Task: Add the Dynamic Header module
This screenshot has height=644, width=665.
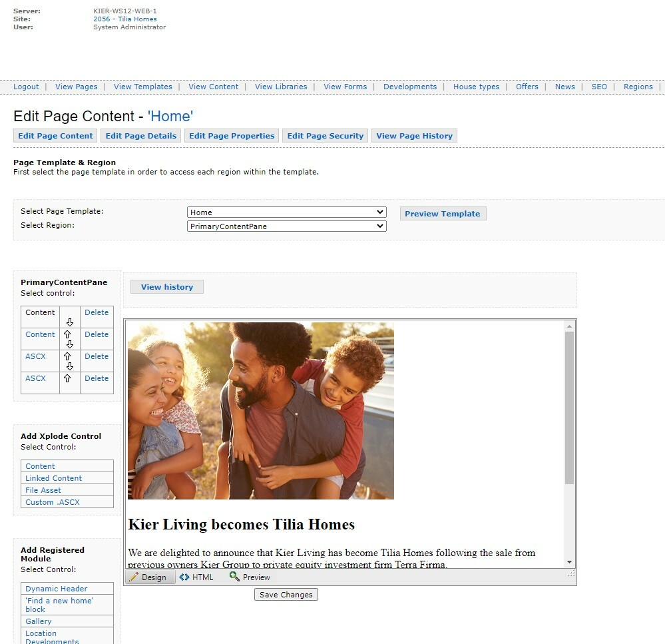Action: click(x=56, y=589)
